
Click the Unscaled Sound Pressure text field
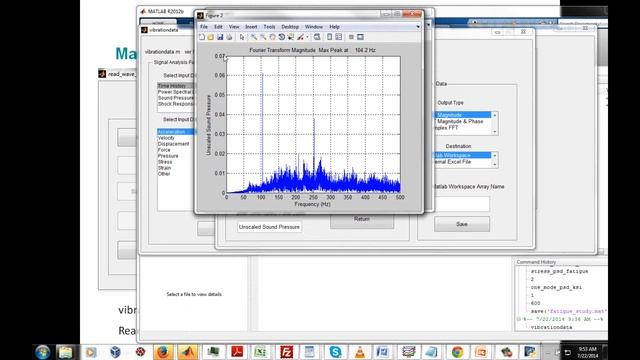point(269,227)
